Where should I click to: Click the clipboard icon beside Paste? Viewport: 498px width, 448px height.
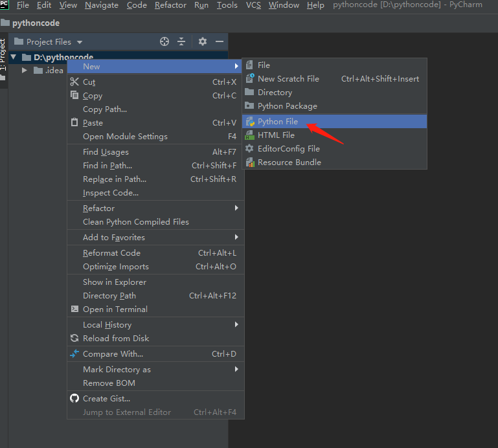pyautogui.click(x=74, y=122)
